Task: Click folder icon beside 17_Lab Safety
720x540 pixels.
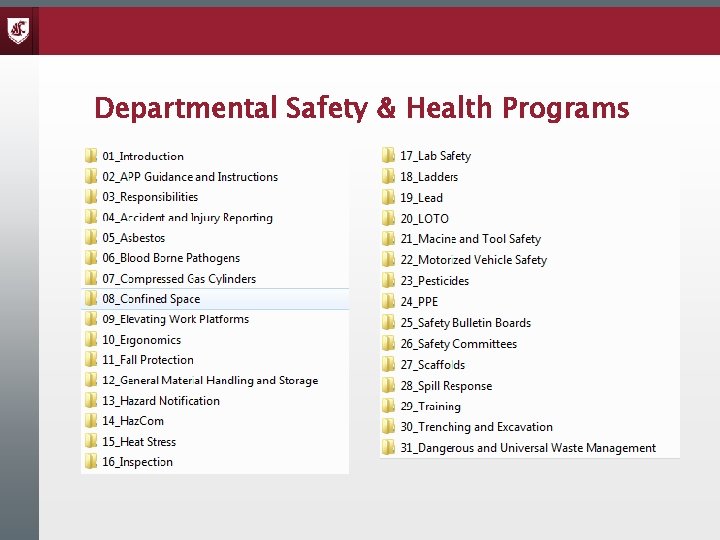Action: (x=388, y=155)
